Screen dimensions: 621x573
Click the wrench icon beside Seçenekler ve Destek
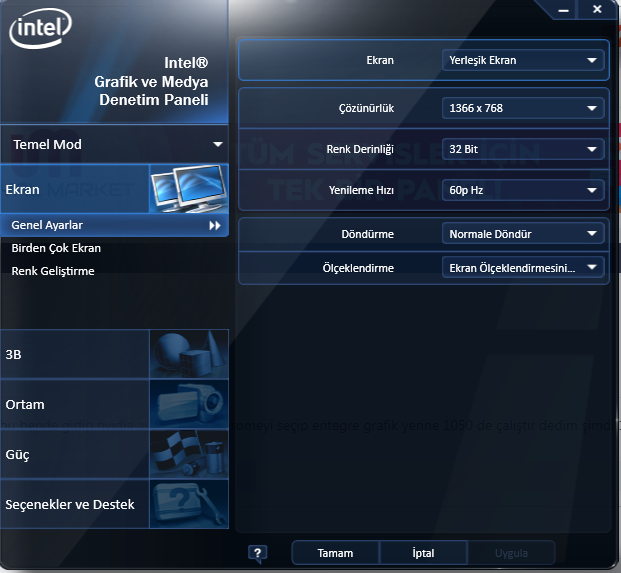pyautogui.click(x=188, y=503)
